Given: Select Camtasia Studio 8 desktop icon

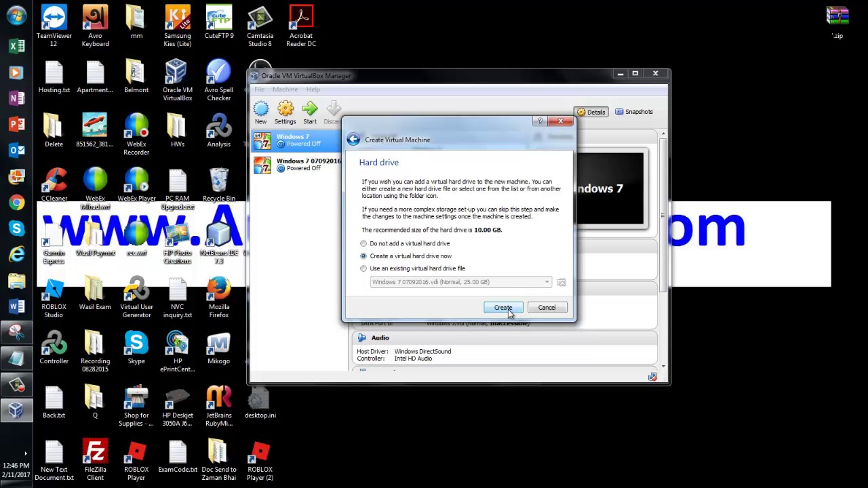Looking at the screenshot, I should tap(260, 26).
